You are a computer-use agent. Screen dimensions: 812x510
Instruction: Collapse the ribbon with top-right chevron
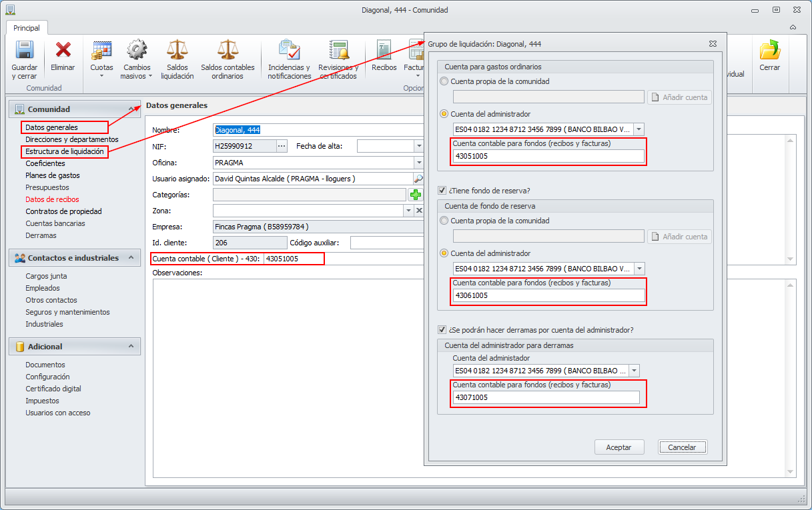pyautogui.click(x=793, y=27)
